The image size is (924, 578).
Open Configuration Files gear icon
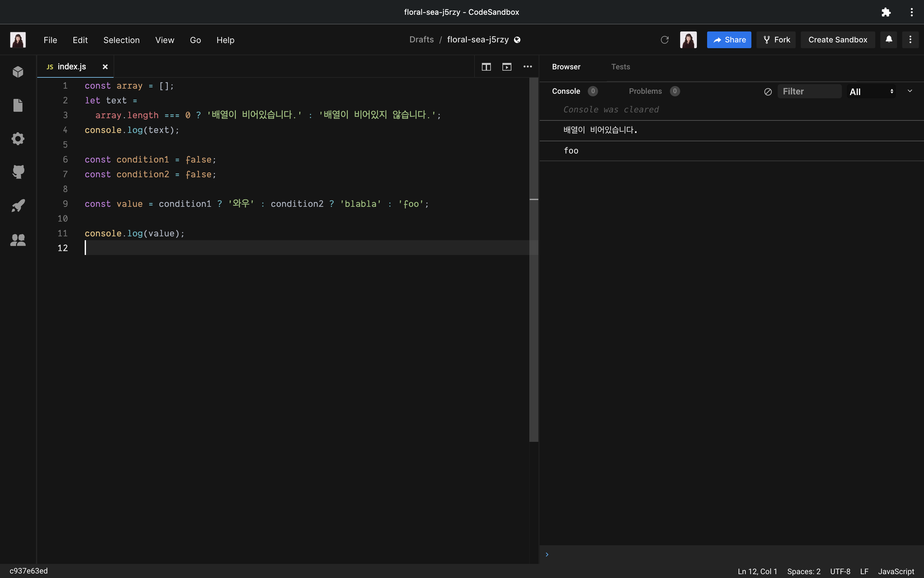point(18,139)
